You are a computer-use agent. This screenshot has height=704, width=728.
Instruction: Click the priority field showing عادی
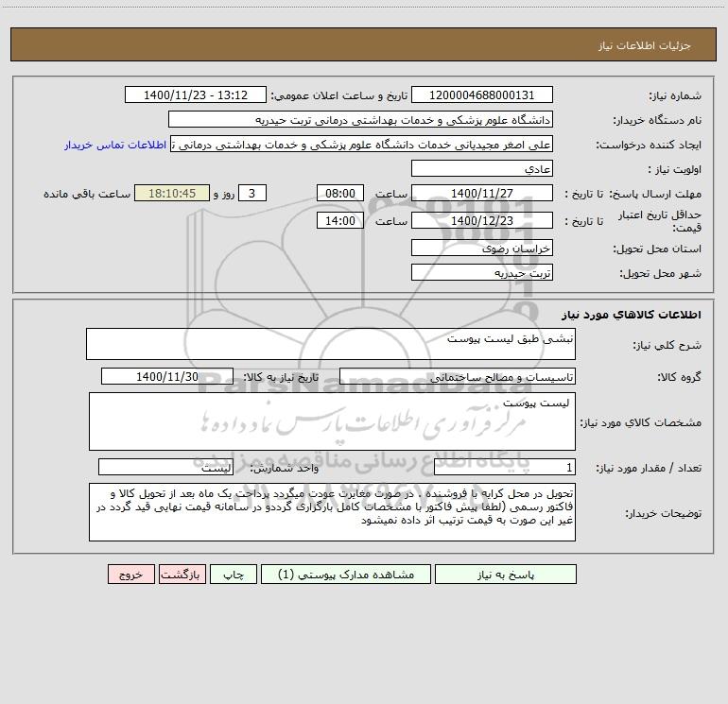coord(482,168)
